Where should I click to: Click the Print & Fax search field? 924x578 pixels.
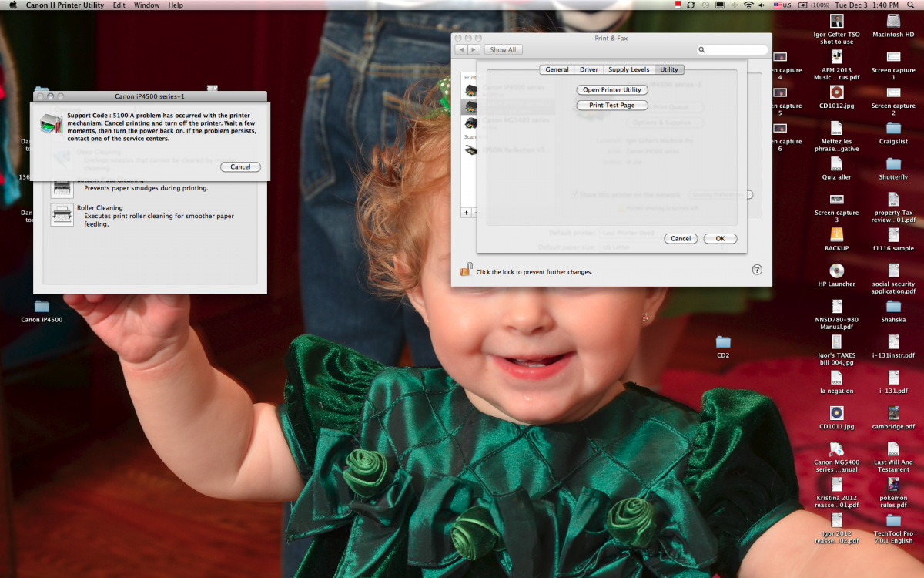tap(733, 49)
